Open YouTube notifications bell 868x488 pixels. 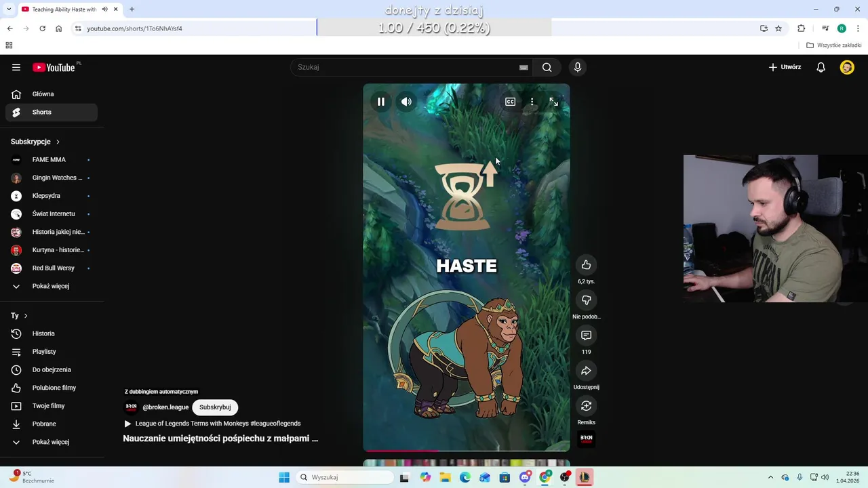821,67
